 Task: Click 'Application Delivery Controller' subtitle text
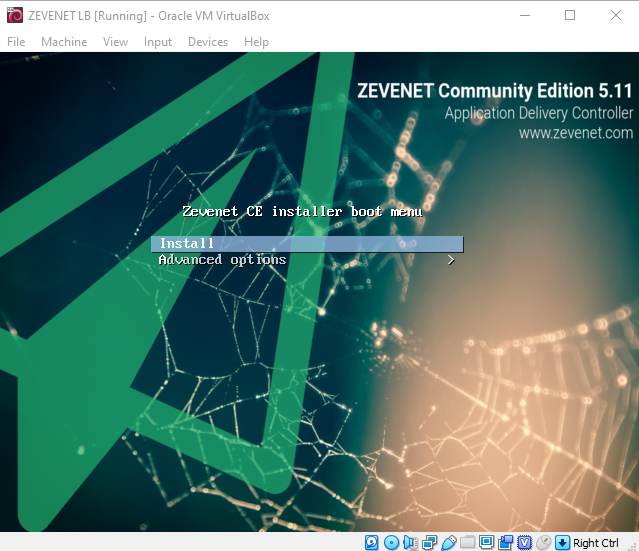pyautogui.click(x=539, y=113)
